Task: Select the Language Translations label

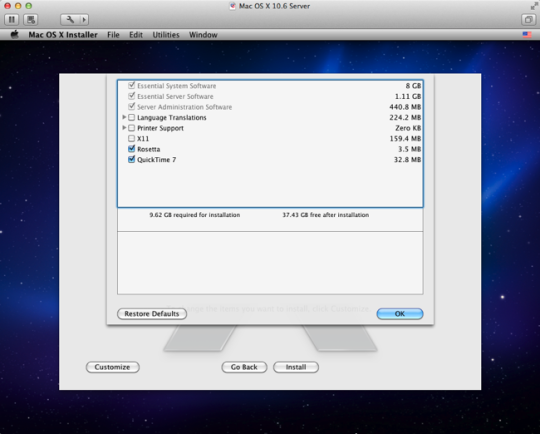Action: click(172, 118)
